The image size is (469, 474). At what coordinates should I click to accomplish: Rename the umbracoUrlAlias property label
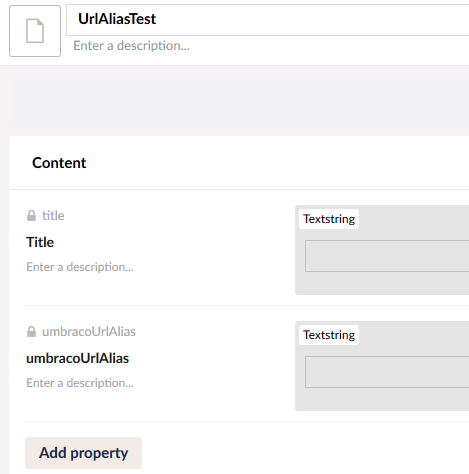pos(78,358)
